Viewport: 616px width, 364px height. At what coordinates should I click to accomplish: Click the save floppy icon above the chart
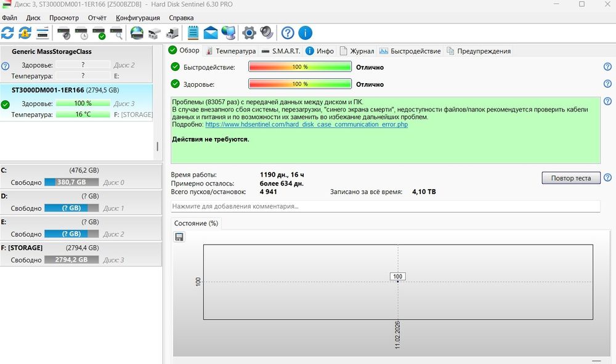[x=179, y=237]
